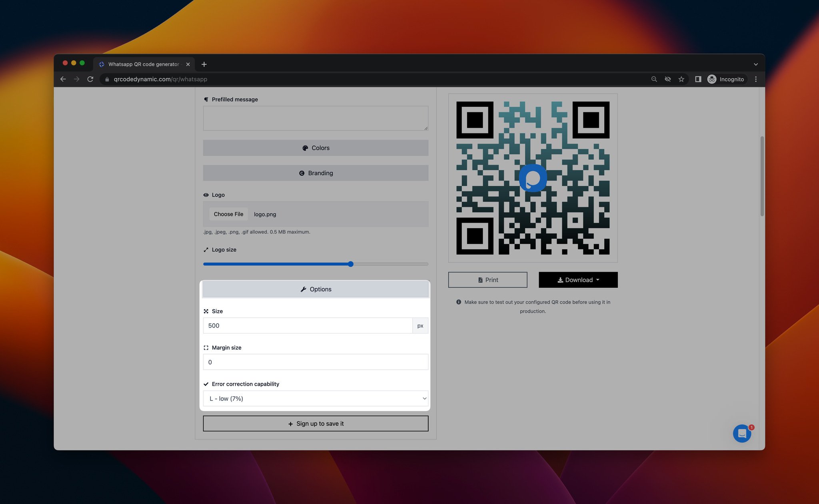Click the Incognito profile badge
819x504 pixels.
pyautogui.click(x=726, y=79)
